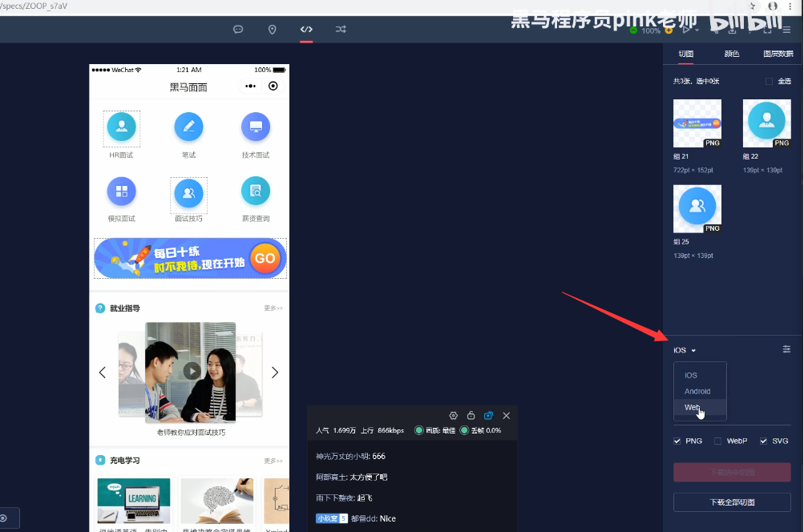The width and height of the screenshot is (804, 532).
Task: Click the blue popout icon in live panel
Action: click(x=489, y=416)
